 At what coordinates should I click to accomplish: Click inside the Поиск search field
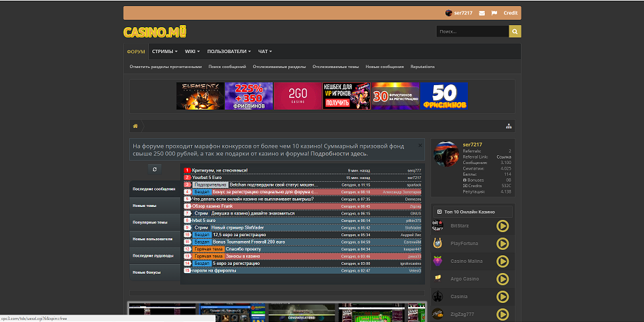click(473, 31)
